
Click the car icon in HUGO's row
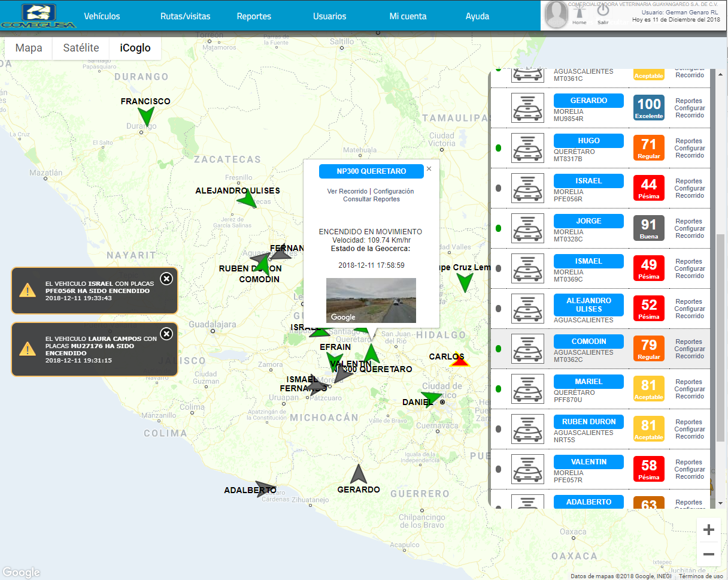pos(527,148)
